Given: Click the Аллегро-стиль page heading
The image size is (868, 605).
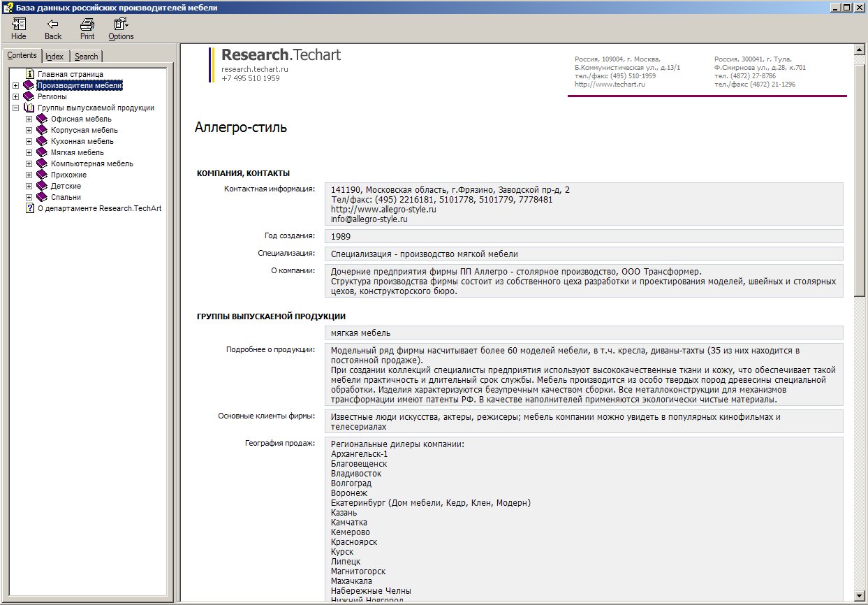Looking at the screenshot, I should click(x=241, y=128).
